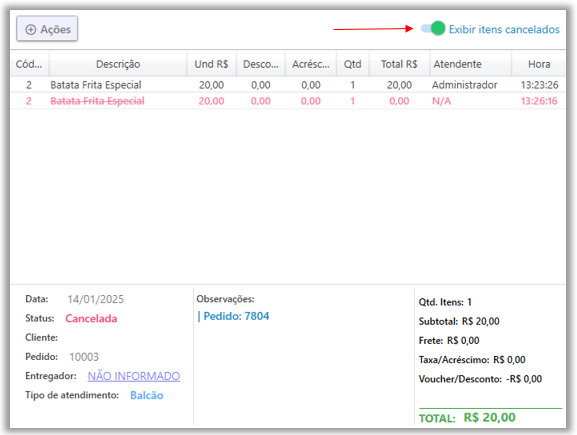Viewport: 577px width, 435px height.
Task: Click the Und R$ column header
Action: (x=212, y=64)
